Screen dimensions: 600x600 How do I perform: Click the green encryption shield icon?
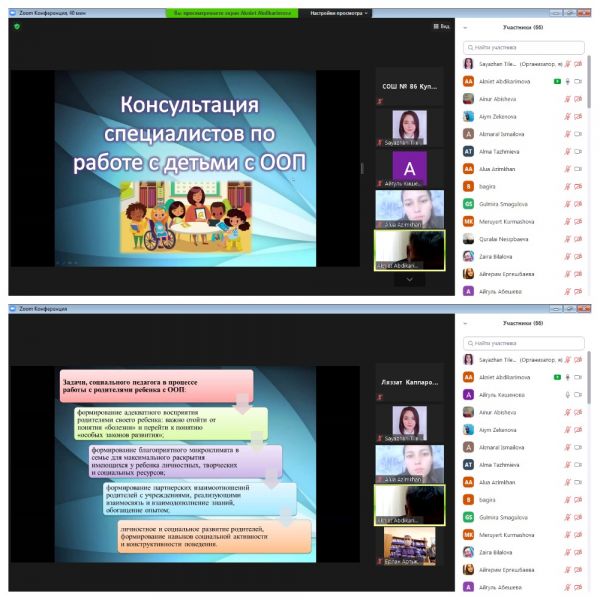click(x=17, y=26)
